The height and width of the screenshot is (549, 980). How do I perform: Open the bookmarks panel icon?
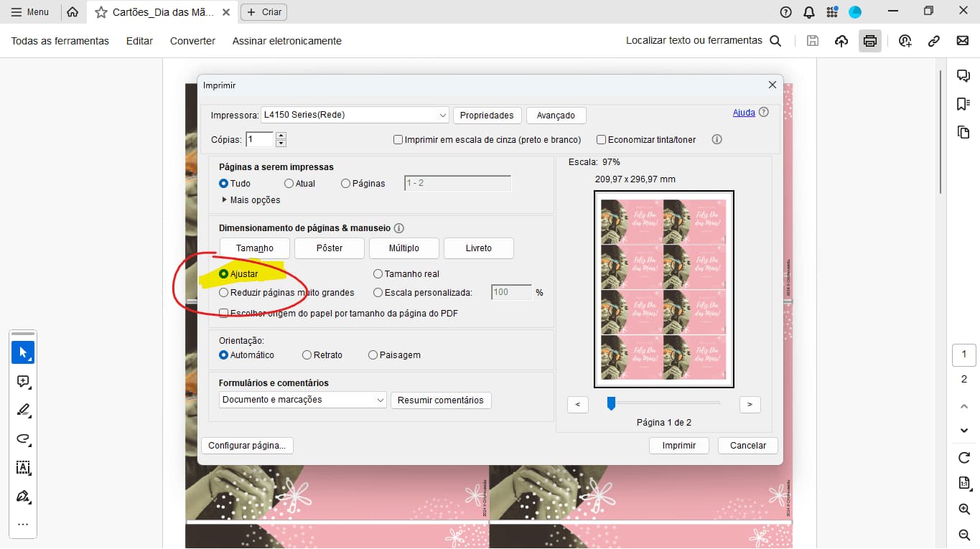963,104
